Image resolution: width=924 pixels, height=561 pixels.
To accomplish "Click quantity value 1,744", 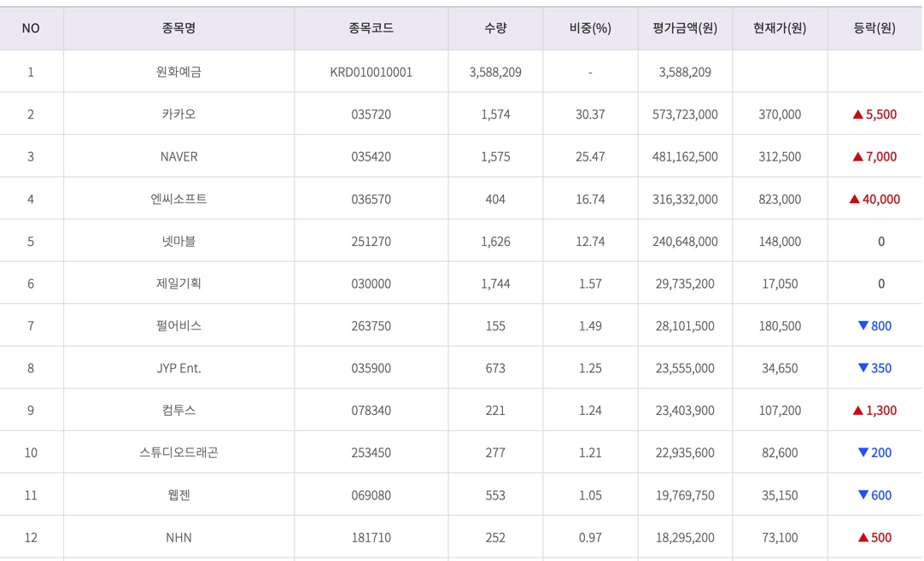I will coord(495,283).
